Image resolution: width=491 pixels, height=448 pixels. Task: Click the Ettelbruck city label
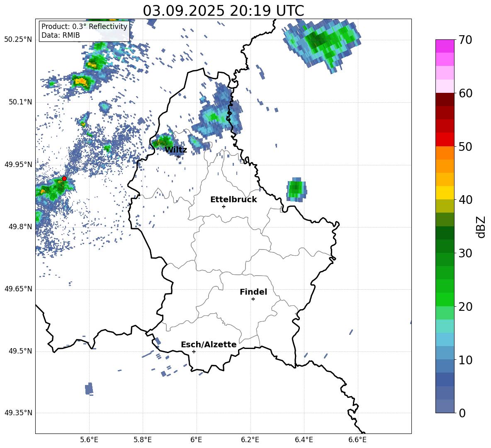point(233,200)
